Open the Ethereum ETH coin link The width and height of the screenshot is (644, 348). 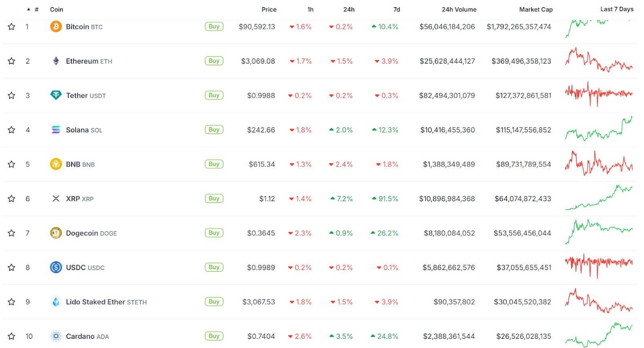(x=89, y=61)
